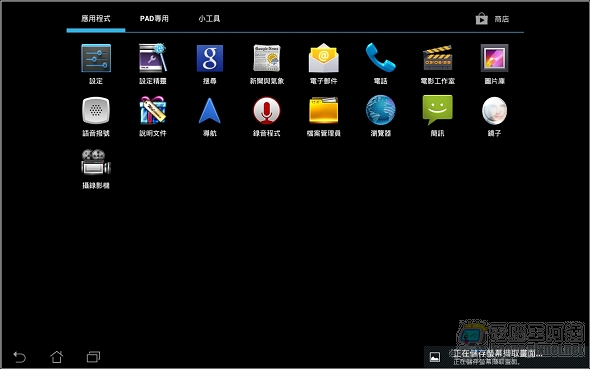This screenshot has height=369, width=590.
Task: Open the recent apps button
Action: point(94,357)
